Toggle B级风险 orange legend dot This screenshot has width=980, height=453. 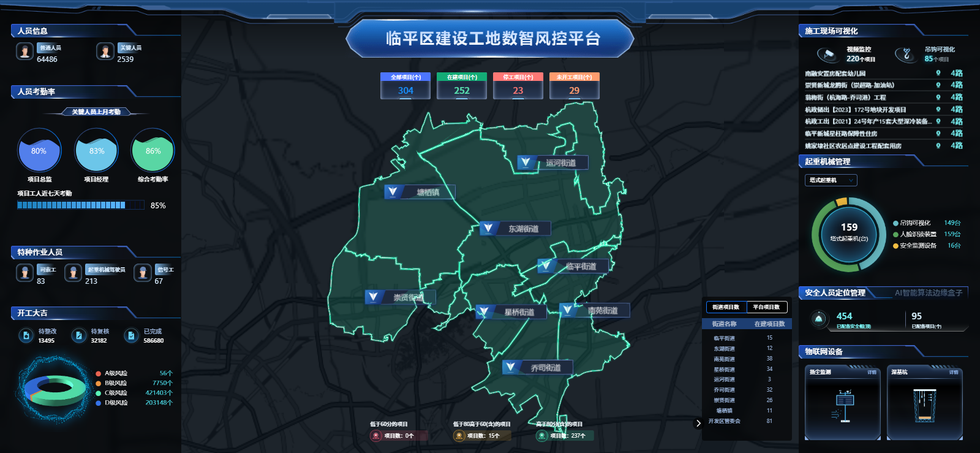tap(99, 383)
